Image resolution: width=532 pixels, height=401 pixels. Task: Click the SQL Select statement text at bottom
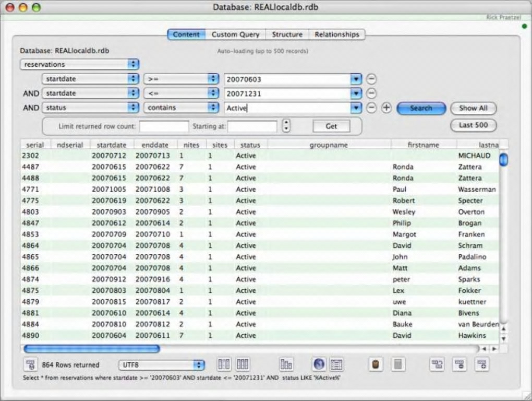tap(182, 378)
